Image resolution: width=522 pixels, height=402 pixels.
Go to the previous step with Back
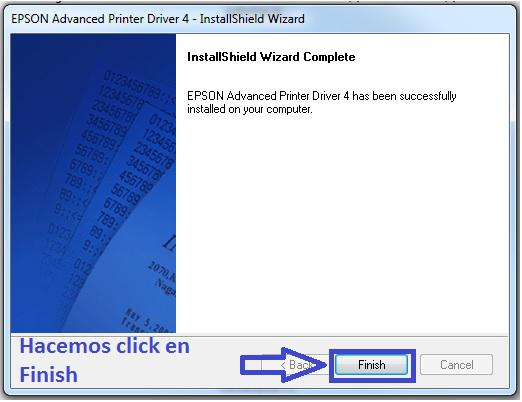pos(295,365)
